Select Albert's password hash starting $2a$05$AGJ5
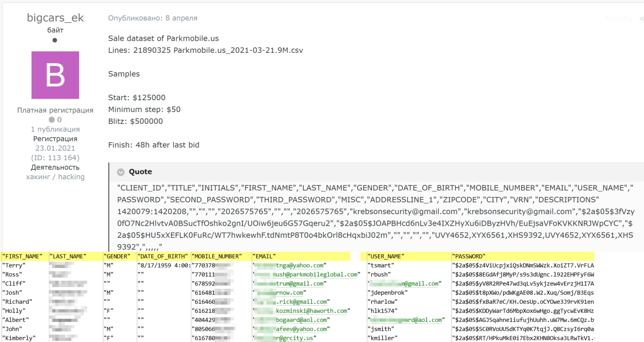Screen dimensions: 644x342 point(523,320)
